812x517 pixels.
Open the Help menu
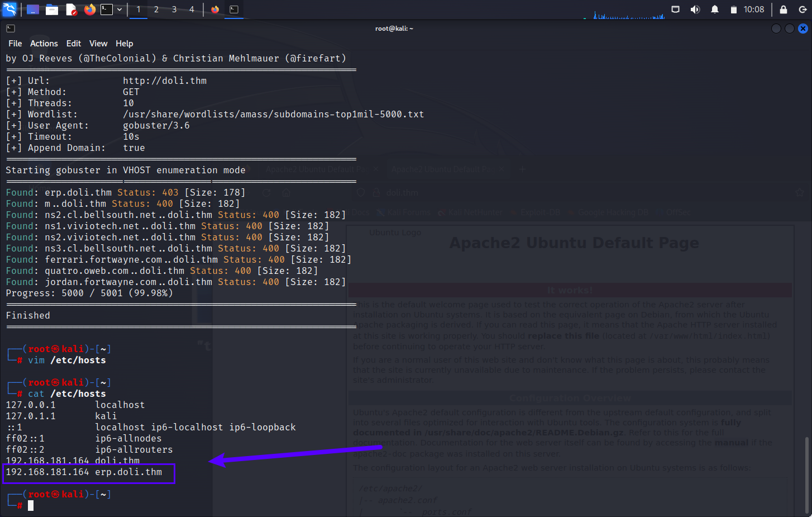[125, 44]
